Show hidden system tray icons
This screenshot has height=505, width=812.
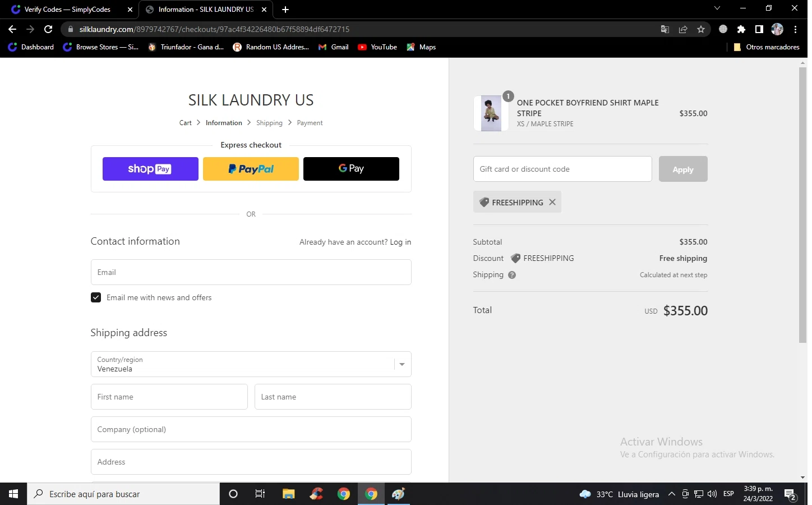coord(671,494)
